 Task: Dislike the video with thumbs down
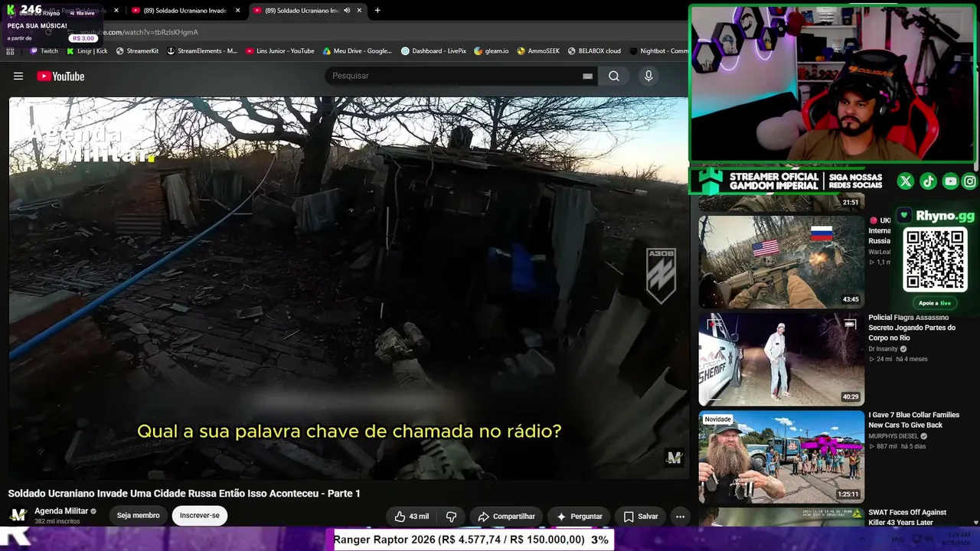pos(452,517)
